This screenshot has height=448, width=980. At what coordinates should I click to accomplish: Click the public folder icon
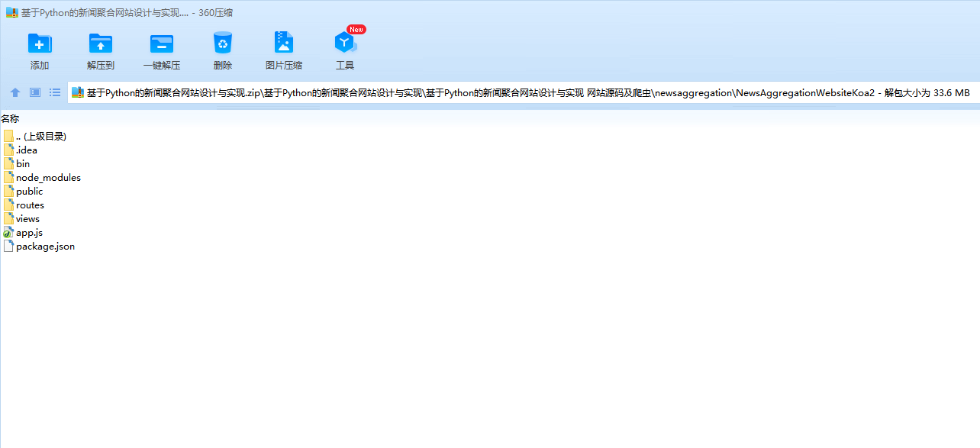click(x=8, y=191)
